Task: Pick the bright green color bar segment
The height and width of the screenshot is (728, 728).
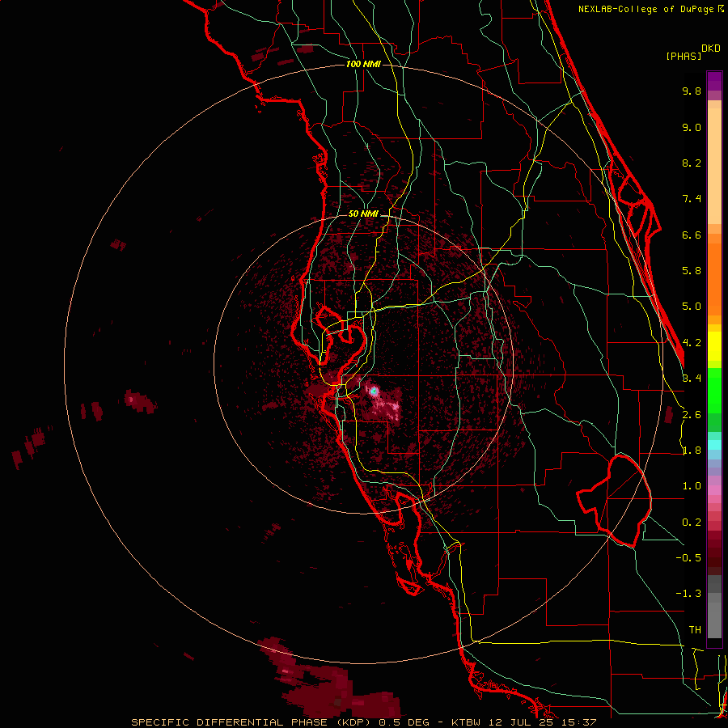Action: pyautogui.click(x=714, y=390)
